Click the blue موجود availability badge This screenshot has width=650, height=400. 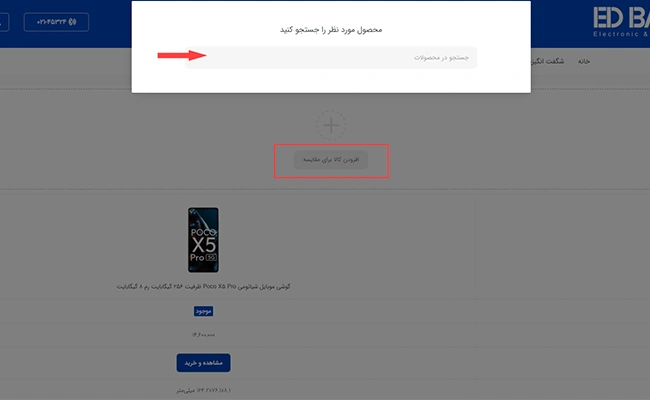tap(203, 311)
